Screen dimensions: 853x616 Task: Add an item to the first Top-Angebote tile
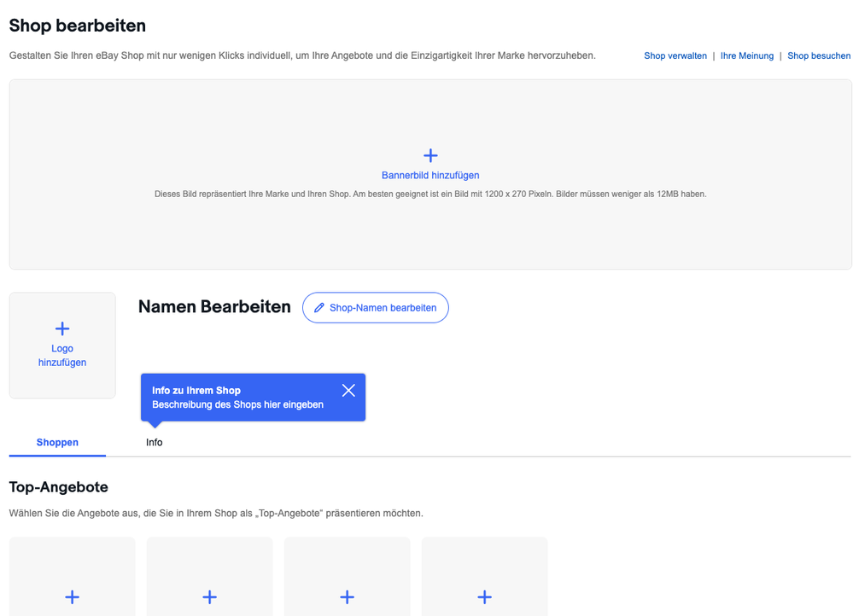coord(73,596)
